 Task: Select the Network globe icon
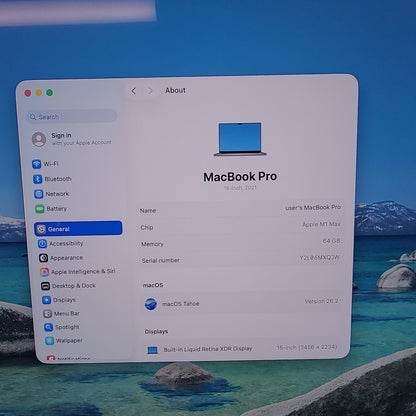pos(39,194)
